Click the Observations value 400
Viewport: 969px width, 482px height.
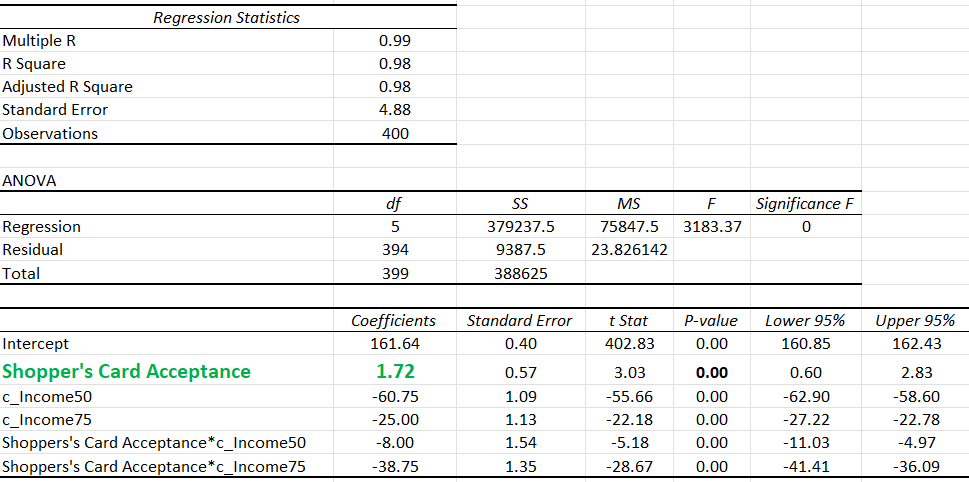396,133
